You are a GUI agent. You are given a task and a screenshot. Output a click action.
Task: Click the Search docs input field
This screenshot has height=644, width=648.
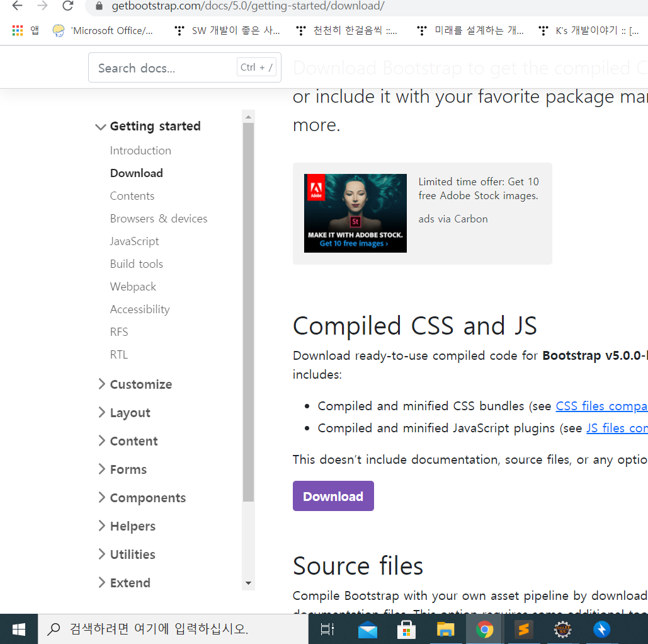coord(185,67)
